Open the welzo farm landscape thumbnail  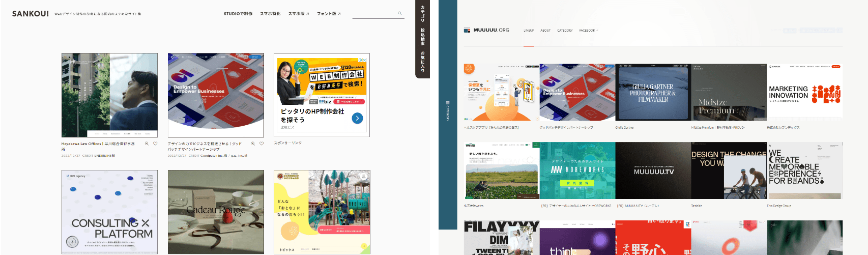point(501,171)
